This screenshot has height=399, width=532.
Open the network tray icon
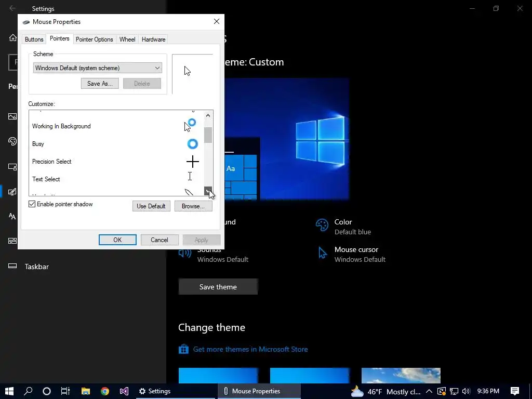[454, 391]
